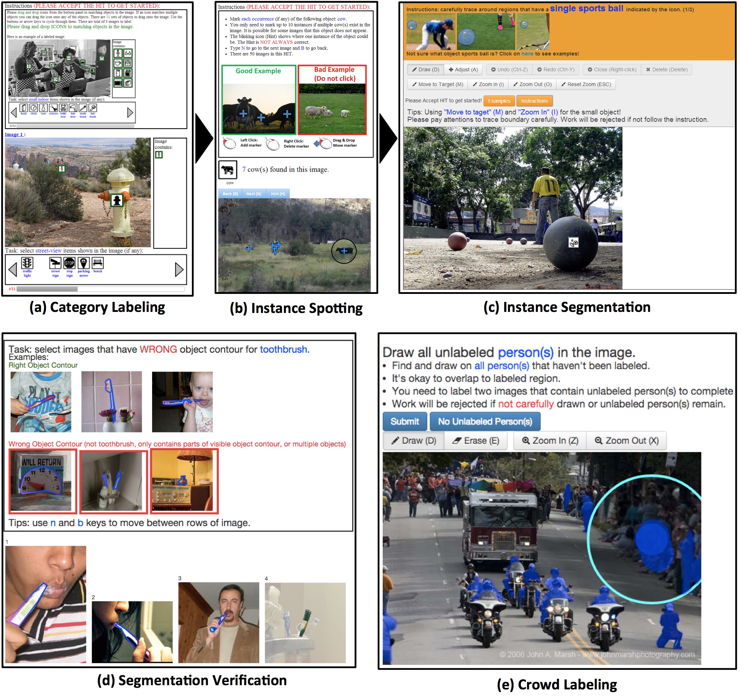Go to next set of street-view icons
Image resolution: width=741 pixels, height=700 pixels.
point(180,270)
